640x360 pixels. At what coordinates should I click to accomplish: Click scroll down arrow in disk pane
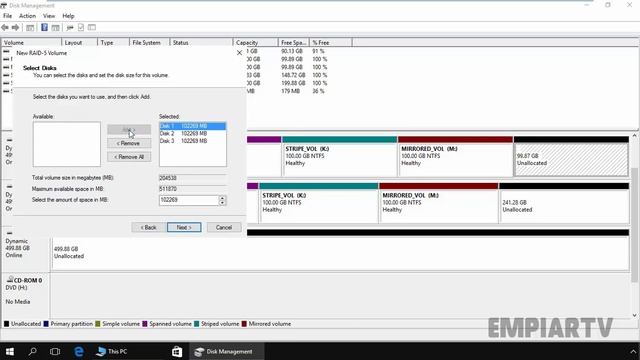click(x=634, y=315)
